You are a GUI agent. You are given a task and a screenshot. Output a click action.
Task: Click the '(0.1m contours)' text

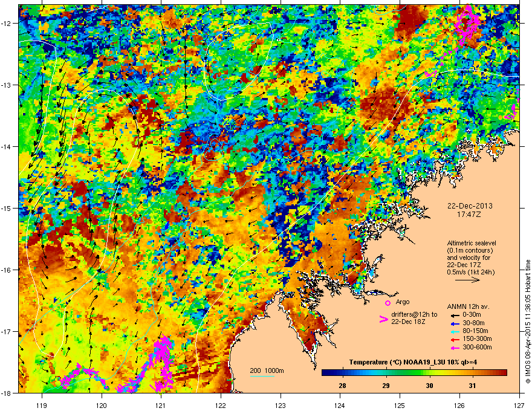click(470, 250)
